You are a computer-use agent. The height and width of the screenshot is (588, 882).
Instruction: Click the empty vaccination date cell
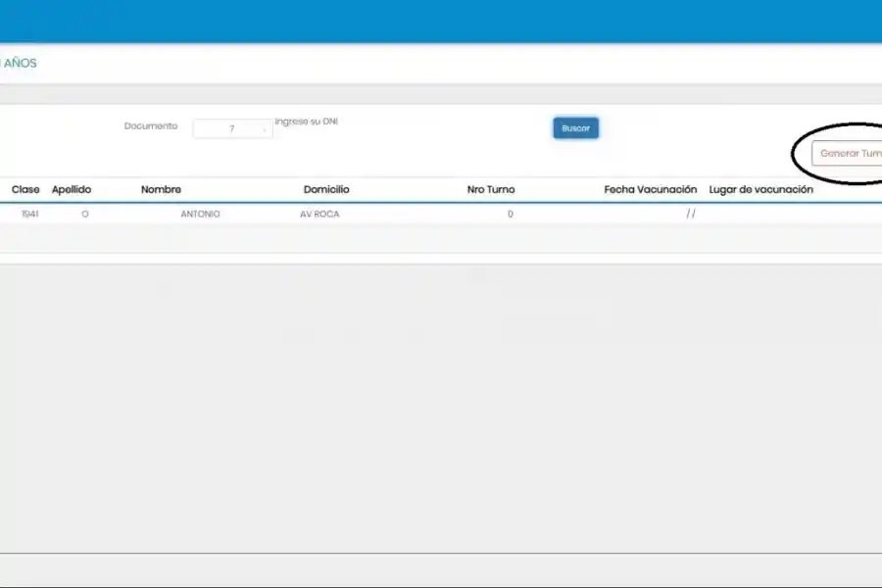point(691,214)
